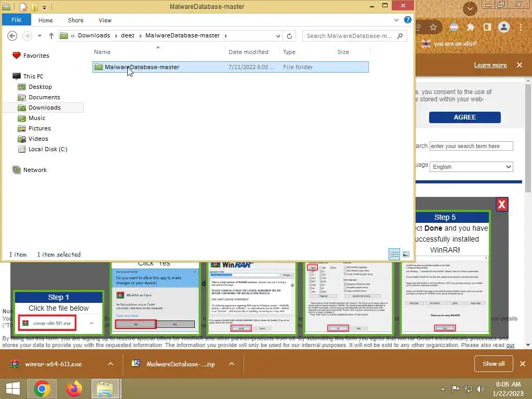Go back using the Explorer Back arrow

click(12, 36)
